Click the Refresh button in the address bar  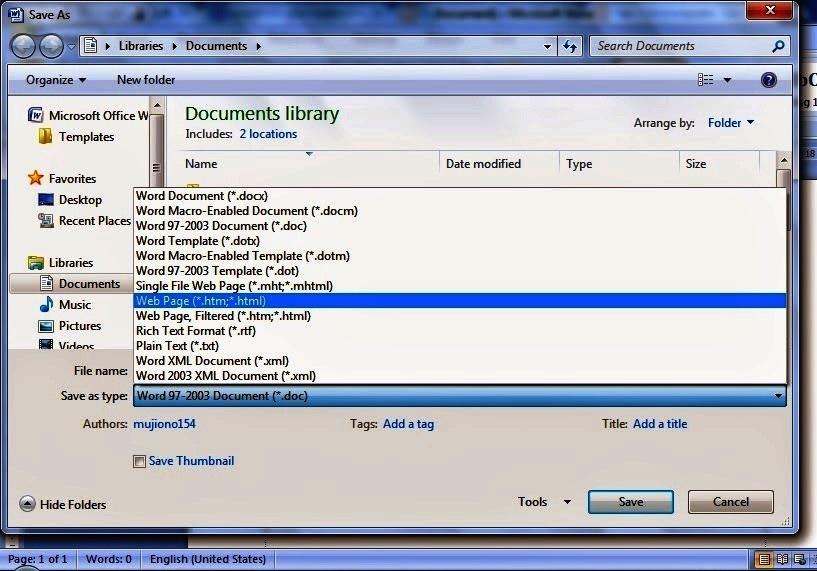(570, 46)
